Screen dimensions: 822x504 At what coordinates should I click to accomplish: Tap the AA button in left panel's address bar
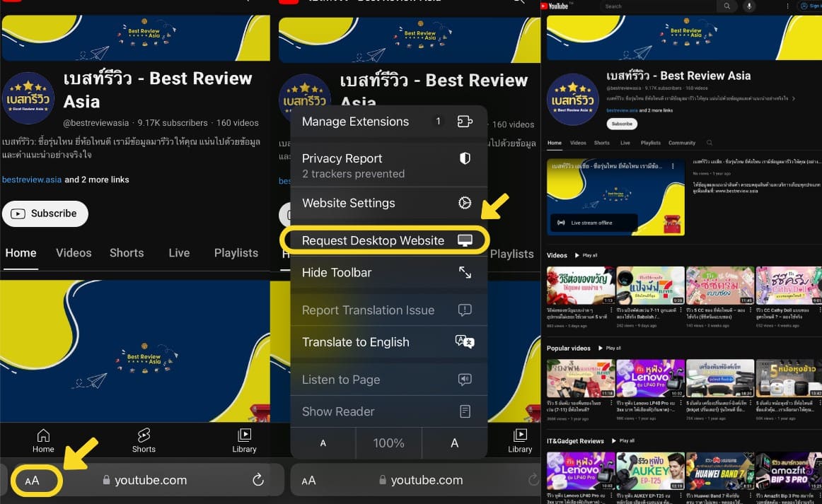point(32,481)
